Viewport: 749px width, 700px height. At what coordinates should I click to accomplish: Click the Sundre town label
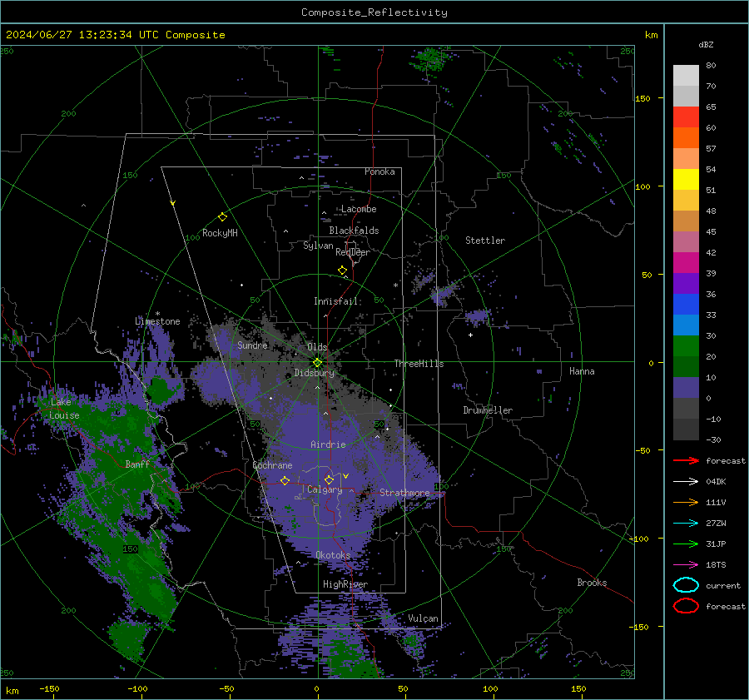tap(253, 345)
